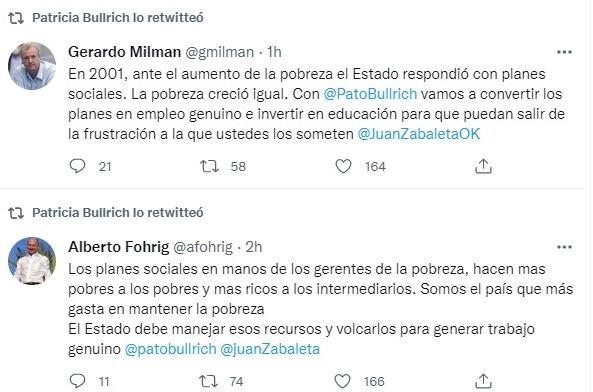This screenshot has width=593, height=392.
Task: Open the @PatoBullrich mention link
Action: (370, 94)
